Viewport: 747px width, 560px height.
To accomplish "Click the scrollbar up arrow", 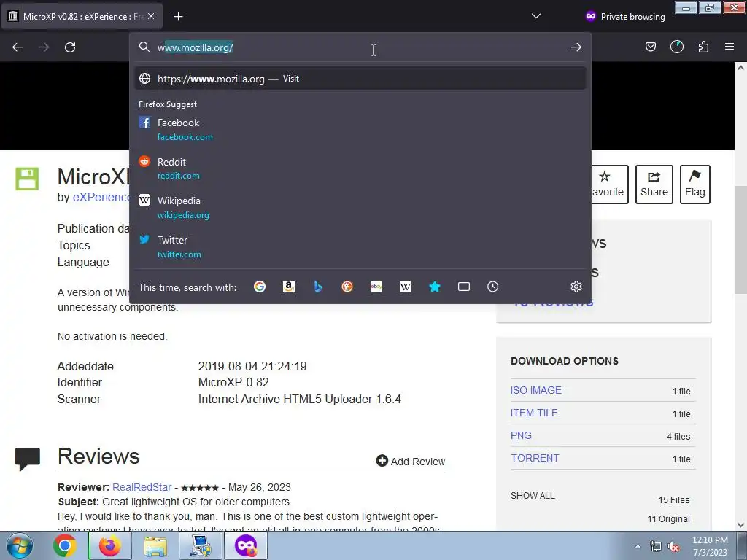I will pyautogui.click(x=741, y=68).
